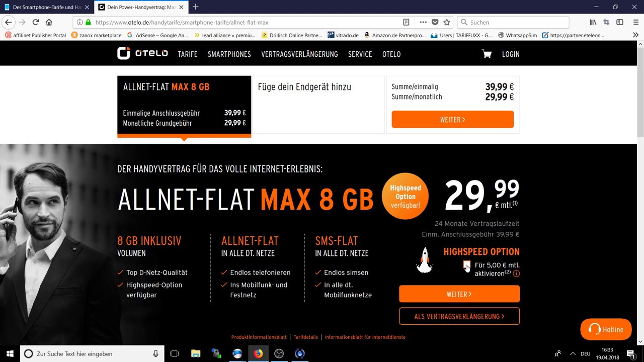Open VERTRAGSVERLÄNGERUNG menu item
Screen dimensions: 644x362
pos(299,54)
